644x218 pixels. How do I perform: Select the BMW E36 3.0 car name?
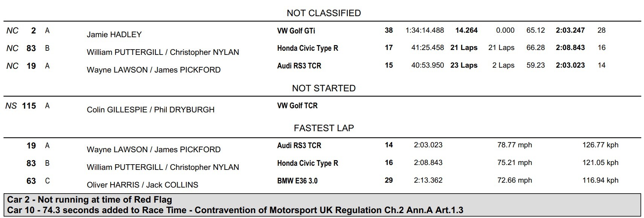(297, 181)
